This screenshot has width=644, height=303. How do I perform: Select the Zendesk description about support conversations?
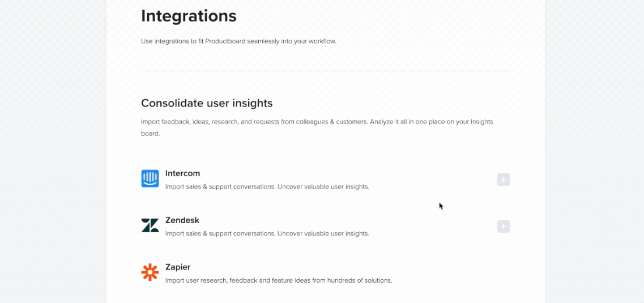tap(267, 233)
